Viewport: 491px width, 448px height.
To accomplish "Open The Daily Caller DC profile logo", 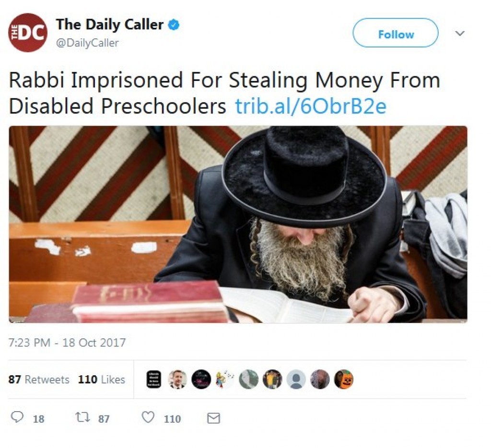I will [x=28, y=33].
